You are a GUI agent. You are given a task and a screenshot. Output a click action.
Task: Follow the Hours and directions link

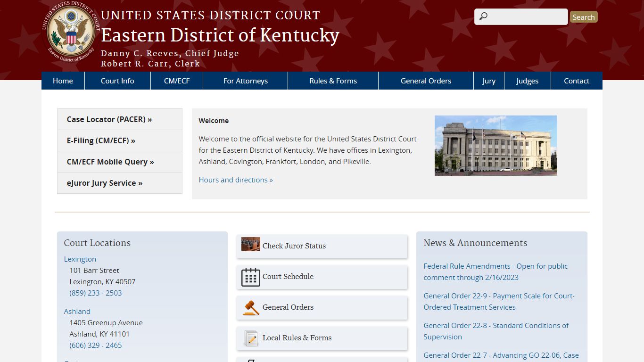coord(236,180)
